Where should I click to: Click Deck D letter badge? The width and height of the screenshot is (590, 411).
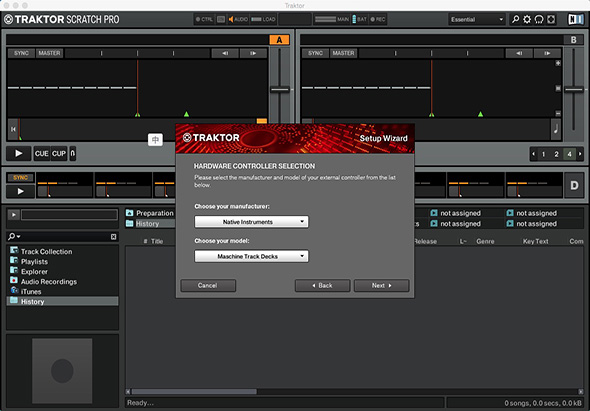point(574,185)
